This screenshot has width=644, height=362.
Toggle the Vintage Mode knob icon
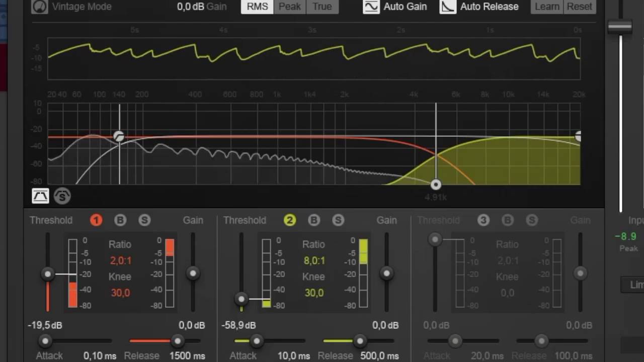click(39, 7)
